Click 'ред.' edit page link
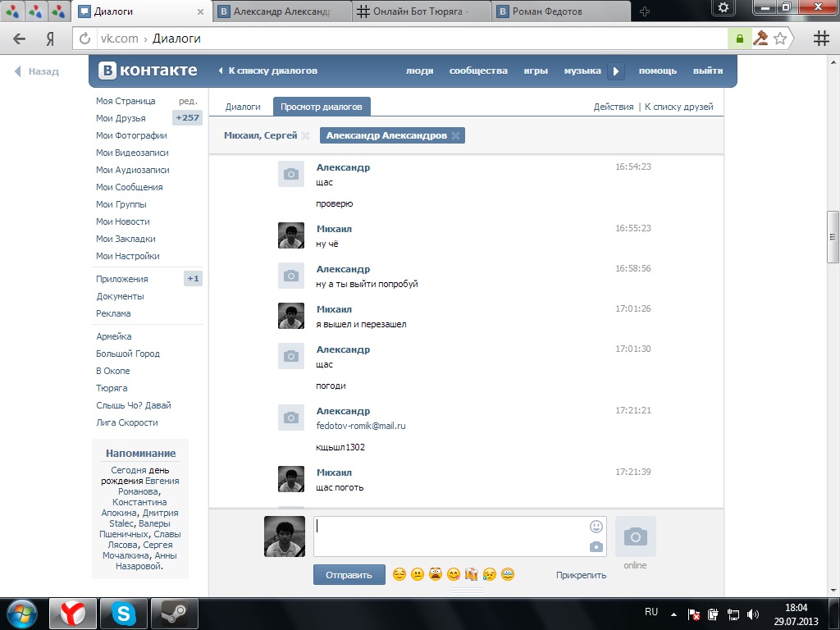This screenshot has height=630, width=840. [188, 101]
